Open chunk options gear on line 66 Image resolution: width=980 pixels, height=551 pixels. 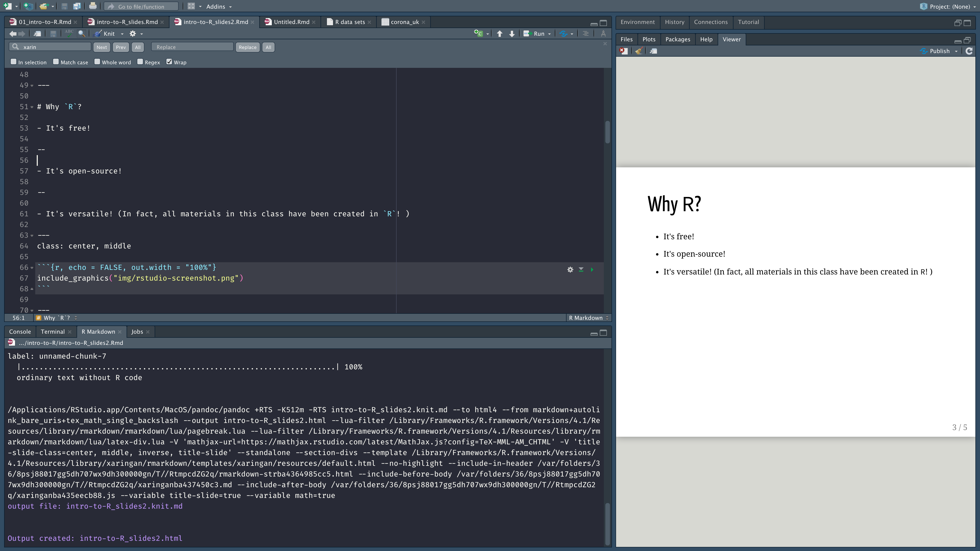pyautogui.click(x=570, y=270)
